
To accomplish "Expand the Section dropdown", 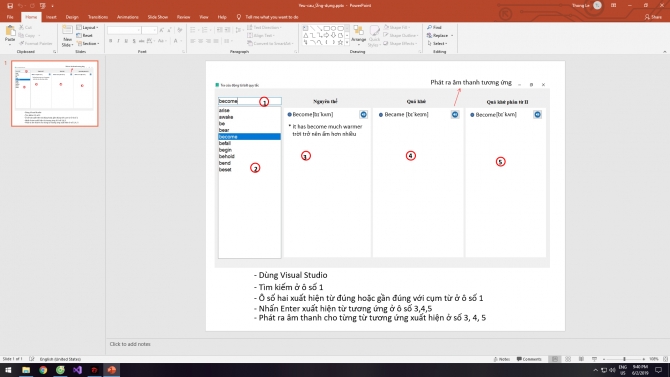I will point(88,44).
